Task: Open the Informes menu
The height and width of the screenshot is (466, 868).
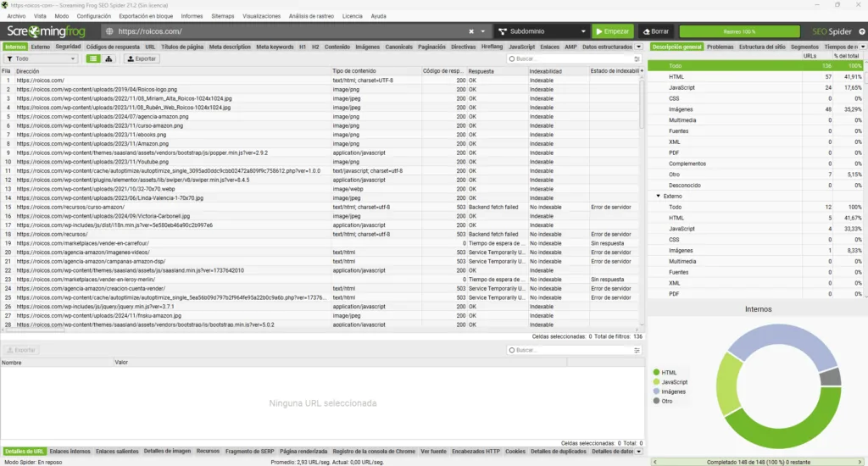Action: point(192,16)
